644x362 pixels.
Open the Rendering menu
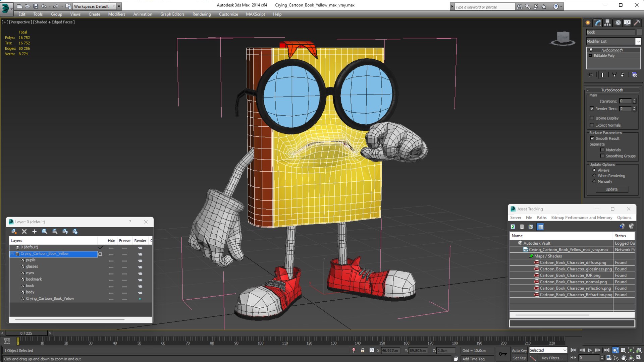[202, 14]
